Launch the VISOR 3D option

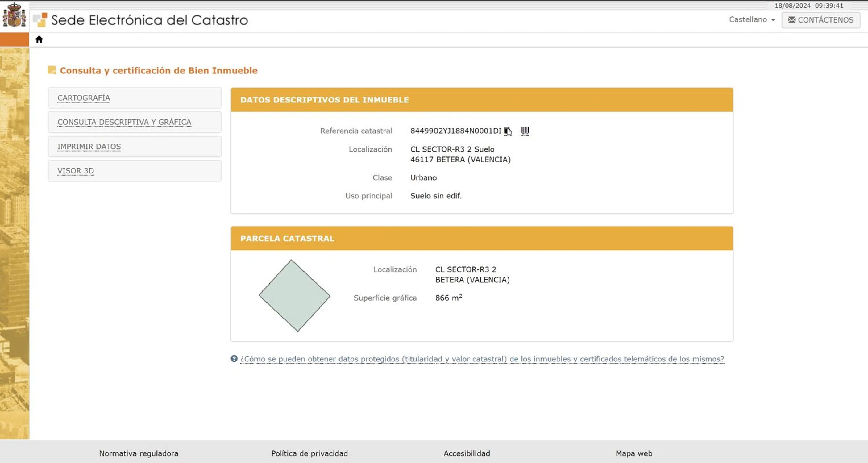pos(76,171)
